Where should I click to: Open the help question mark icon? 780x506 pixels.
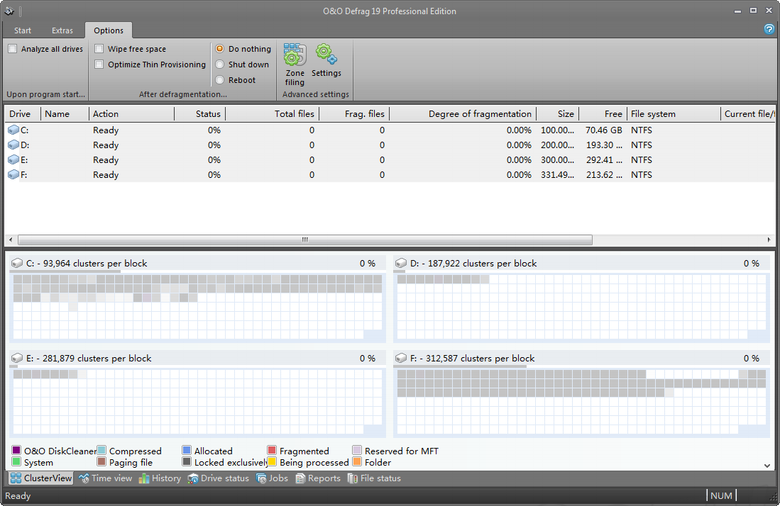(769, 30)
